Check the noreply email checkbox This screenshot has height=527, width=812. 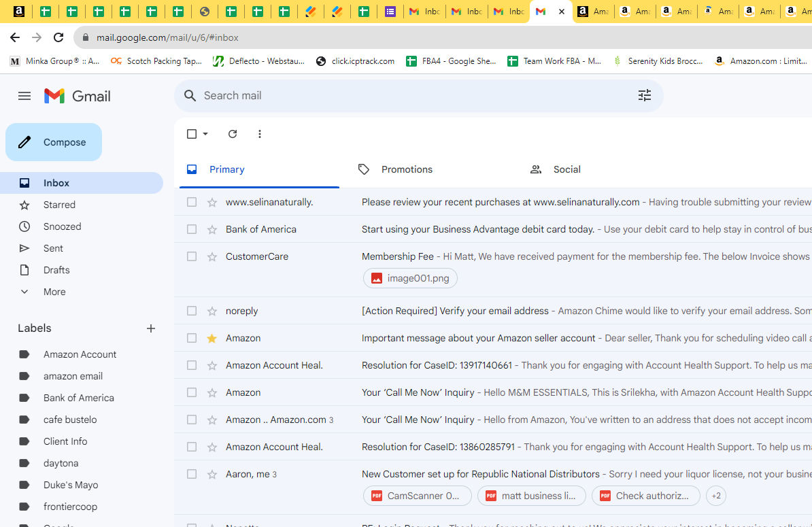192,311
